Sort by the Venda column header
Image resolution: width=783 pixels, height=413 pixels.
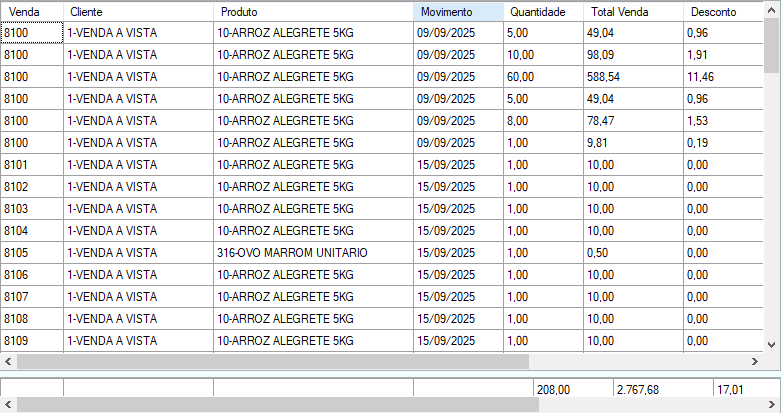click(31, 12)
